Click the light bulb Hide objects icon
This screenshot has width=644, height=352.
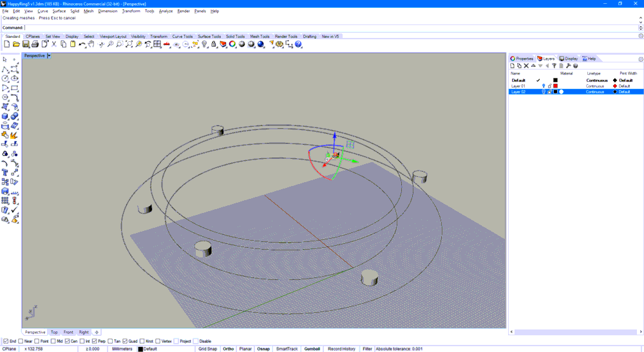click(205, 44)
